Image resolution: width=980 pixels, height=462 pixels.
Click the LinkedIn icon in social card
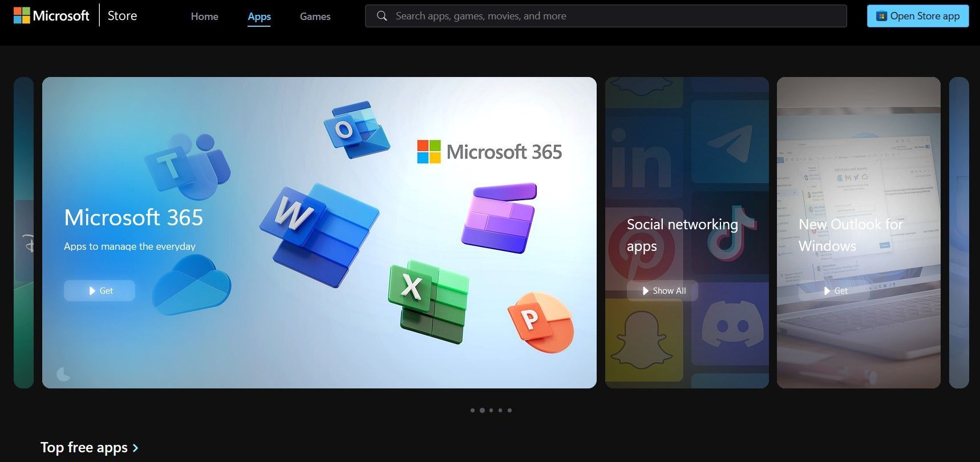click(x=641, y=158)
